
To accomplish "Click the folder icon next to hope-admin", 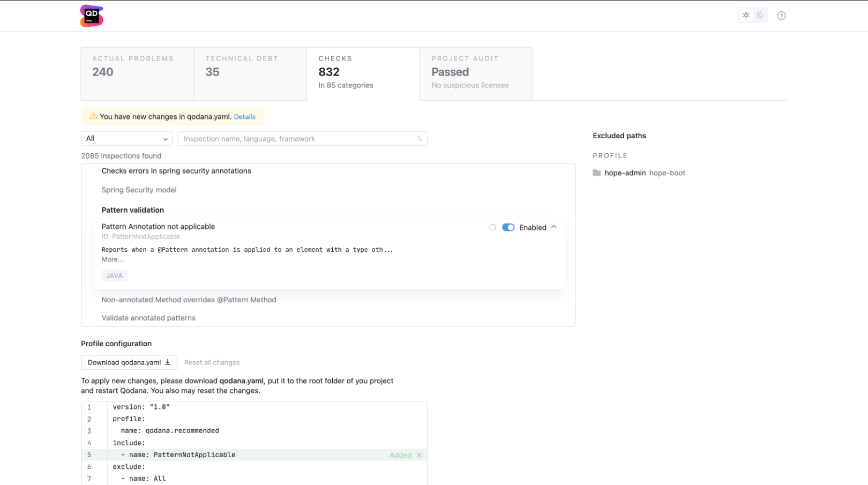I will coord(596,173).
